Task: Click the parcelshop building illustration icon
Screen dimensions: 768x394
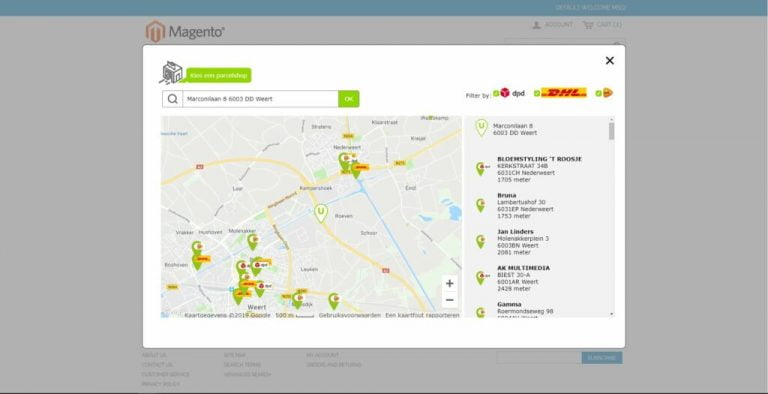Action: tap(171, 73)
